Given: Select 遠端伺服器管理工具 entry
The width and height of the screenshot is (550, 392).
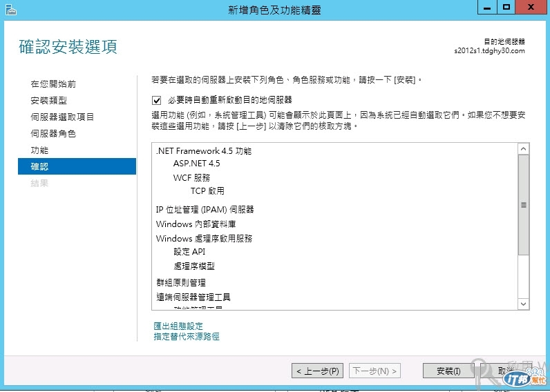Looking at the screenshot, I should 193,297.
